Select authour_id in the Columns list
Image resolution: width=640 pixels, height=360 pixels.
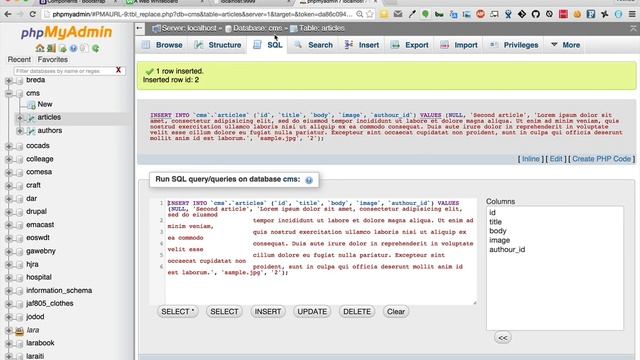pyautogui.click(x=507, y=249)
